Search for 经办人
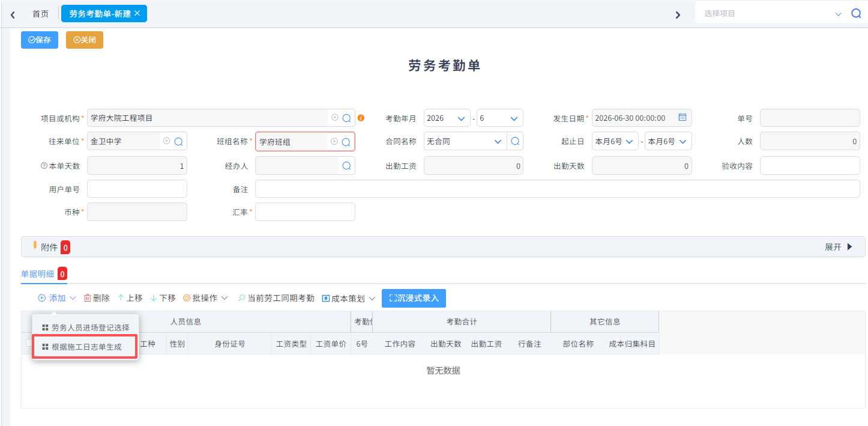This screenshot has height=426, width=868. tap(346, 165)
